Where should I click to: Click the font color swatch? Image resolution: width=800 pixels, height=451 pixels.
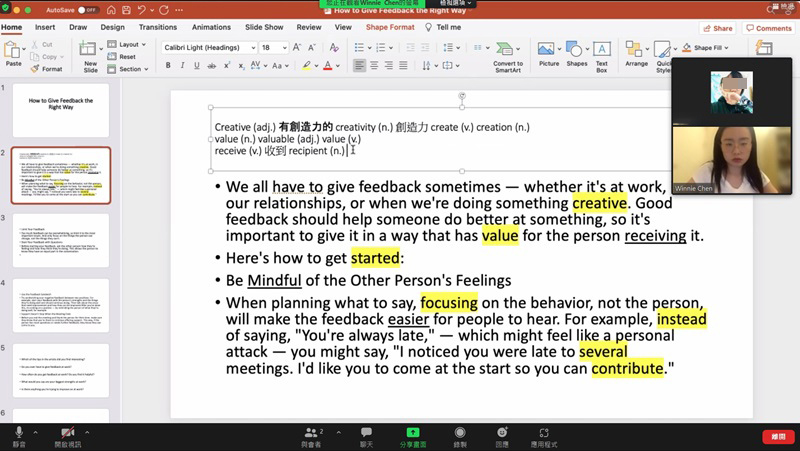(x=328, y=66)
